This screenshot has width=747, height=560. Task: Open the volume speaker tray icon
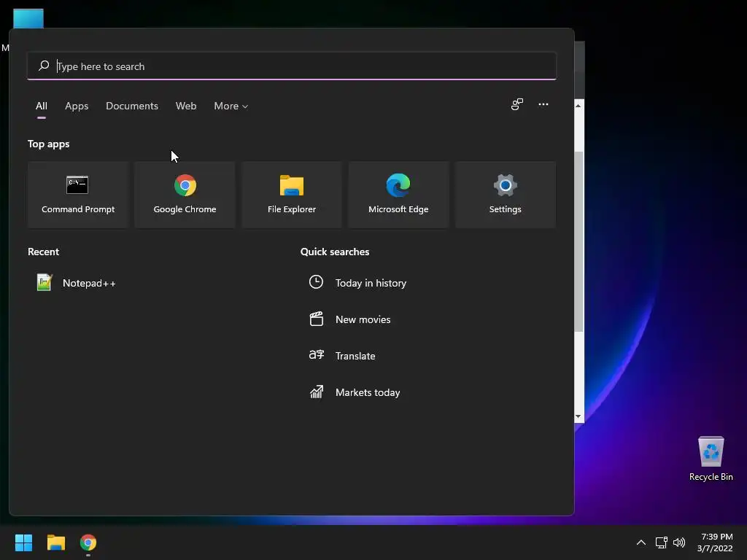[679, 542]
